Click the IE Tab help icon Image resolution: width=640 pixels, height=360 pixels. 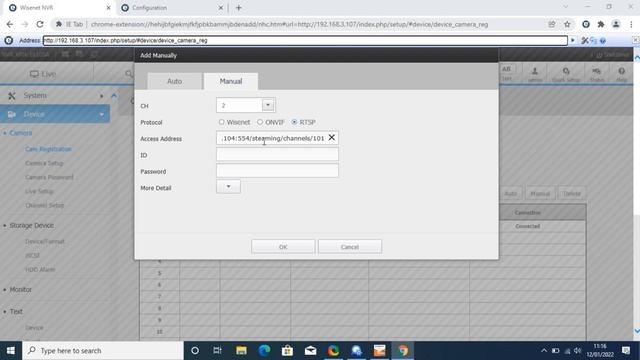[x=602, y=40]
